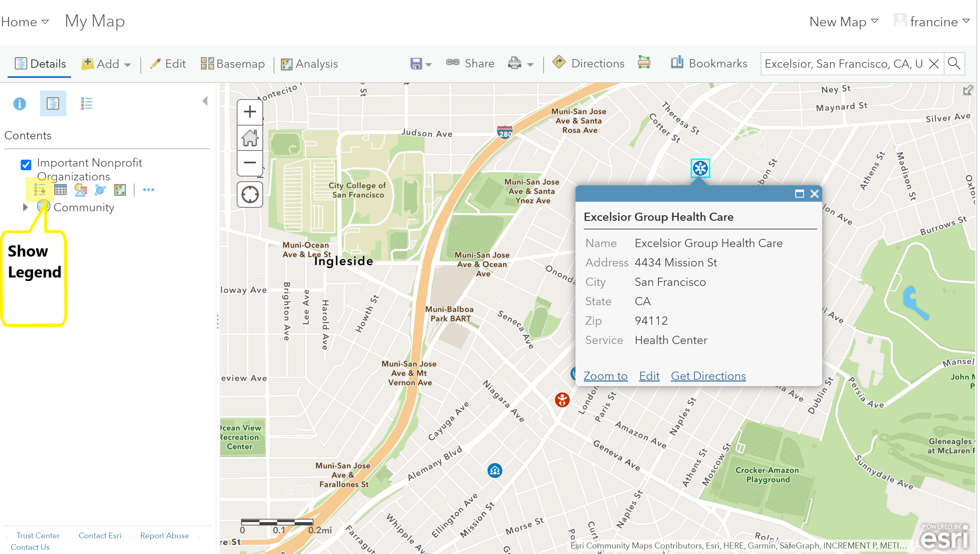Click the Show Legend icon under layer
The image size is (980, 554).
pos(40,190)
